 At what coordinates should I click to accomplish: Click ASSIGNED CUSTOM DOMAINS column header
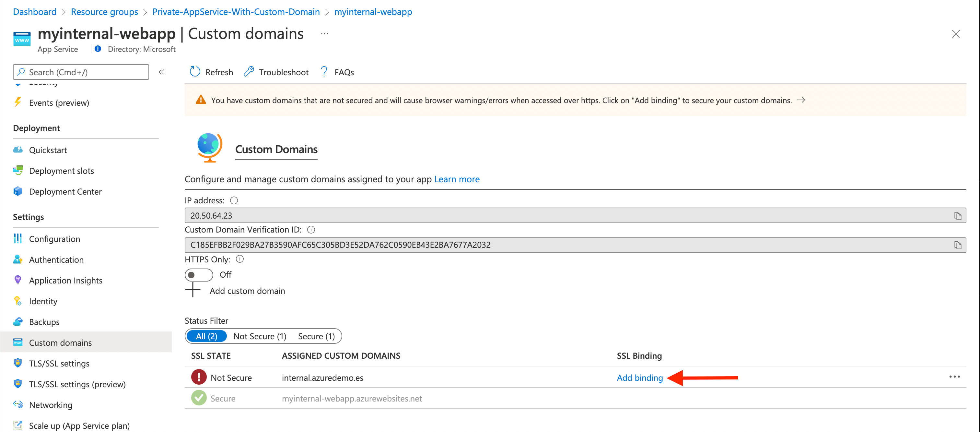point(341,355)
